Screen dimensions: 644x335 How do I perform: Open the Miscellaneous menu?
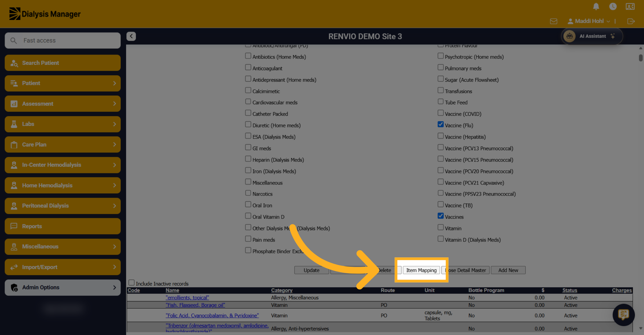[63, 247]
